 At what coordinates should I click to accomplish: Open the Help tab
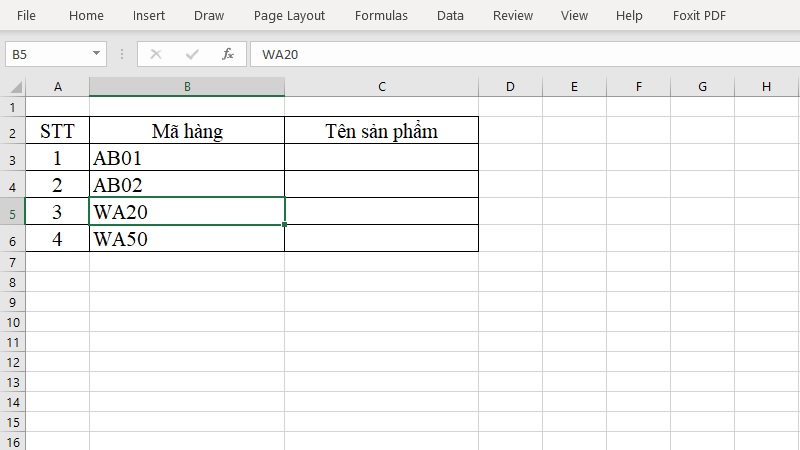[x=629, y=16]
